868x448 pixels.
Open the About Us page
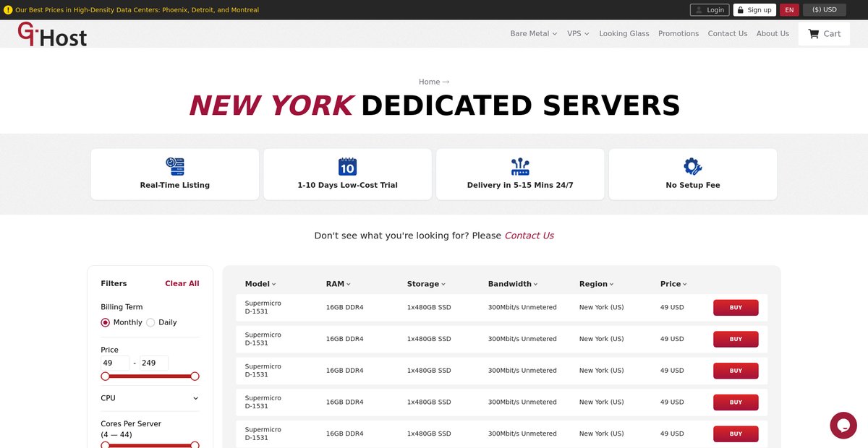(773, 34)
